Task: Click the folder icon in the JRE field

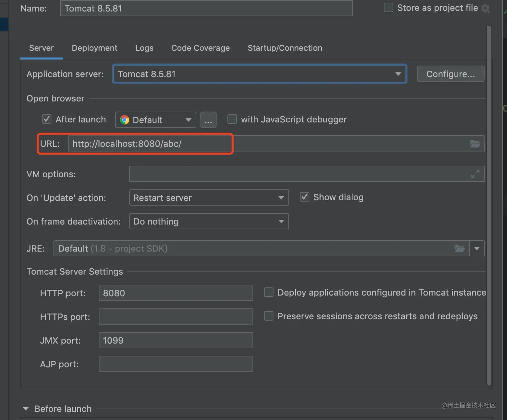Action: (459, 249)
